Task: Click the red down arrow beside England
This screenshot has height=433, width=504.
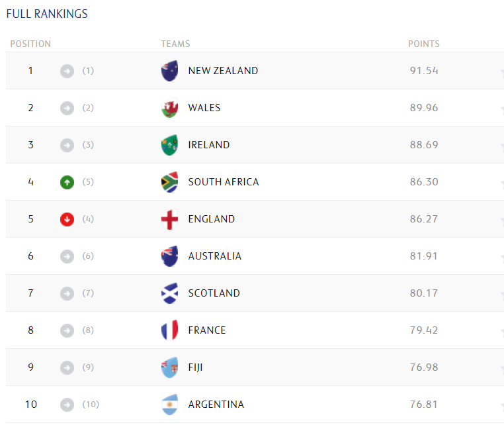Action: [67, 219]
